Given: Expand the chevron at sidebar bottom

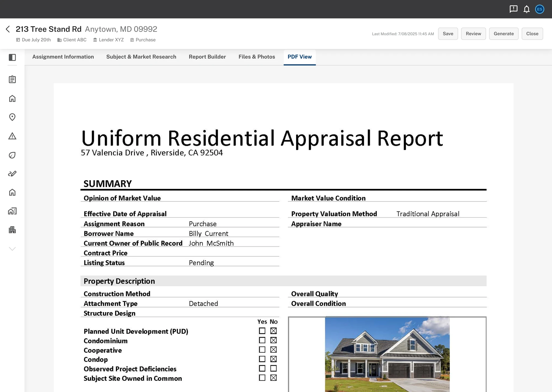Looking at the screenshot, I should coord(12,248).
